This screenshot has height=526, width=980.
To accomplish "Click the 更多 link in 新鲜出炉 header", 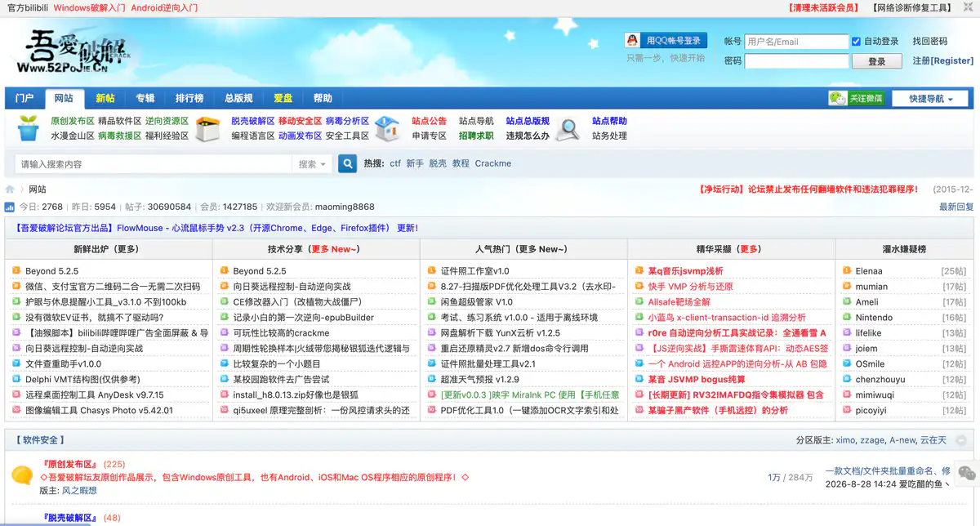I will click(126, 248).
